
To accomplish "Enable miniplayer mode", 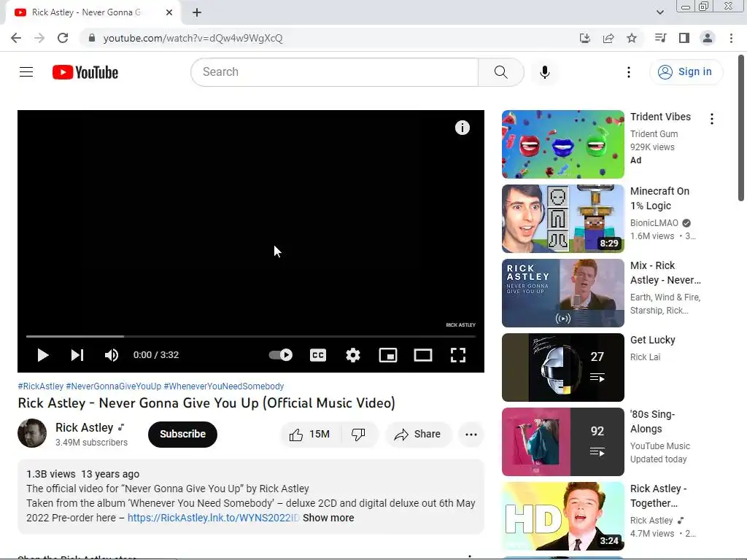I will 388,355.
